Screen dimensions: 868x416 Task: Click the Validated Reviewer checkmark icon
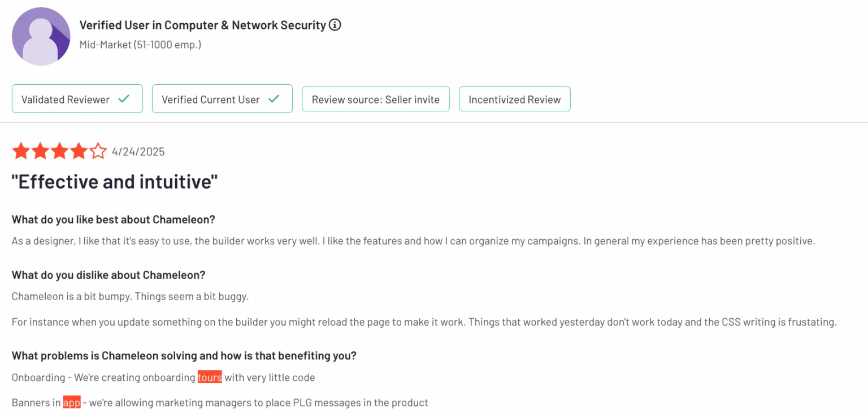click(x=124, y=99)
